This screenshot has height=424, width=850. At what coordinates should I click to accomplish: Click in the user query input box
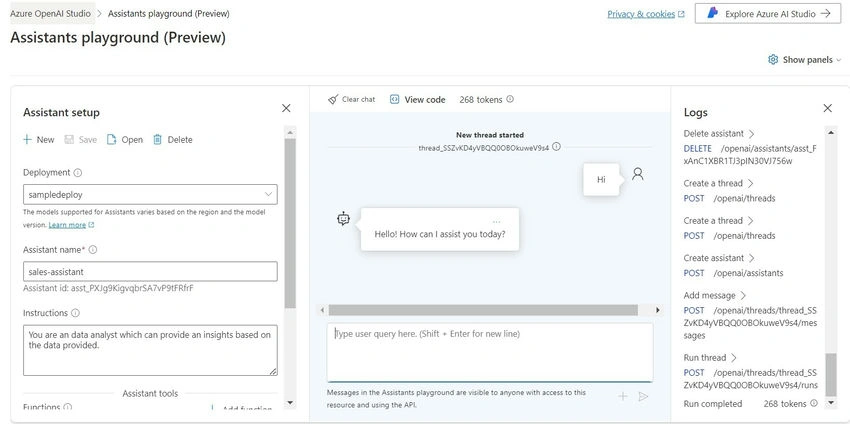click(490, 352)
